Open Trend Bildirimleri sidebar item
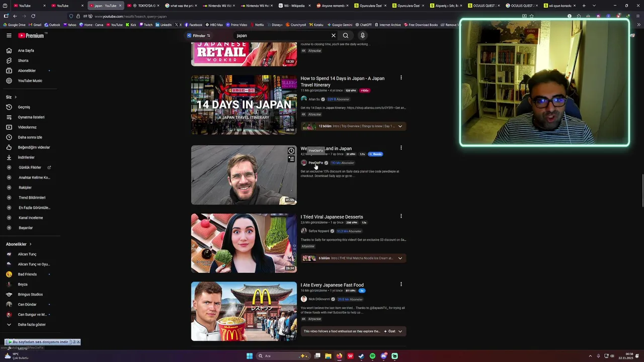The width and height of the screenshot is (644, 362). tap(31, 198)
